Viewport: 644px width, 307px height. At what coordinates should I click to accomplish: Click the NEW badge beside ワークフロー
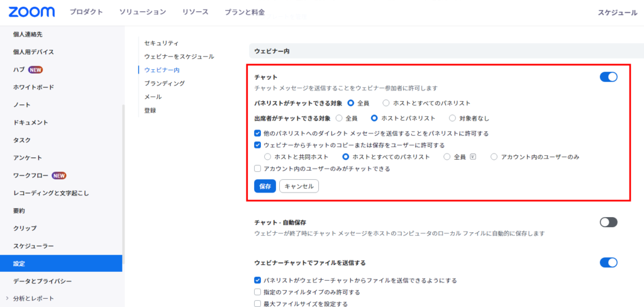59,176
